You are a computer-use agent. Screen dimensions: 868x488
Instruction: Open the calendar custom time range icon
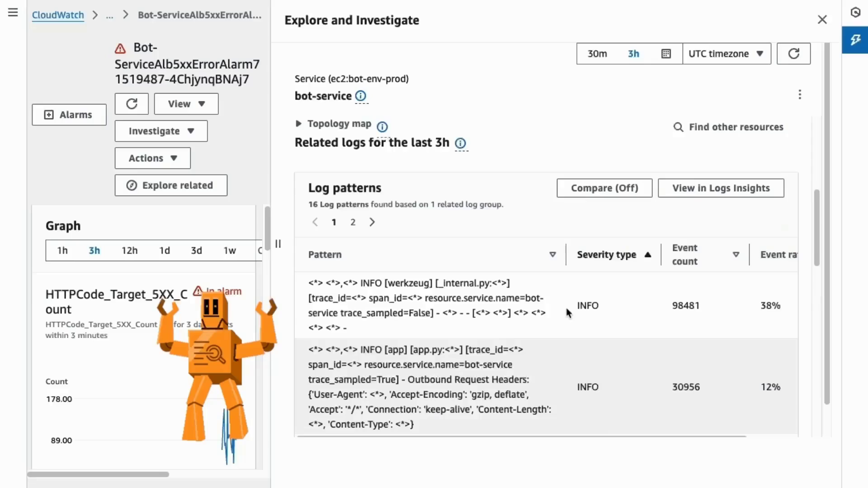(x=666, y=54)
